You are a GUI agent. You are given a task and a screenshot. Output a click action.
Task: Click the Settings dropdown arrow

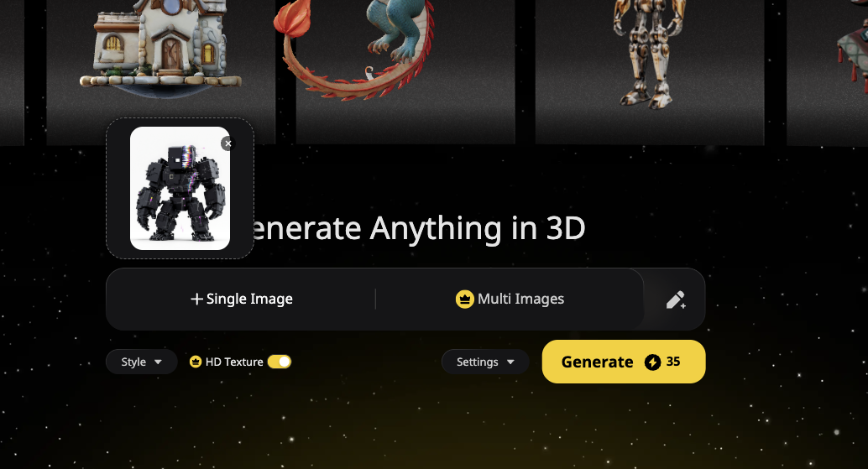click(510, 362)
